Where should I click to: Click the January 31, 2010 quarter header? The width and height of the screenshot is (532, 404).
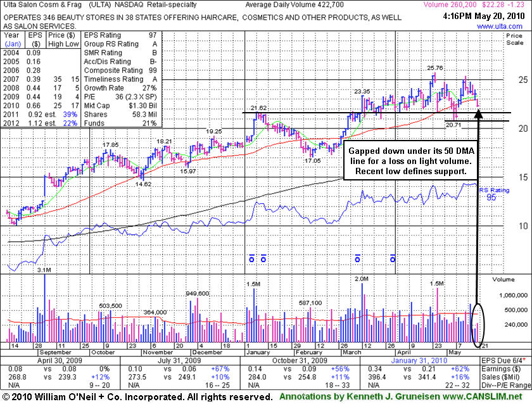point(419,360)
